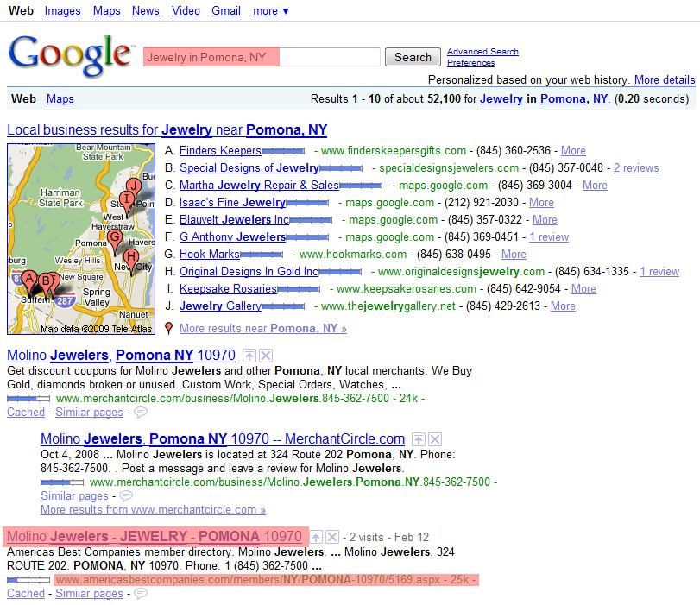Click the relevance bar beside americasbestcompanies.com URL
Image resolution: width=700 pixels, height=605 pixels.
click(x=28, y=580)
